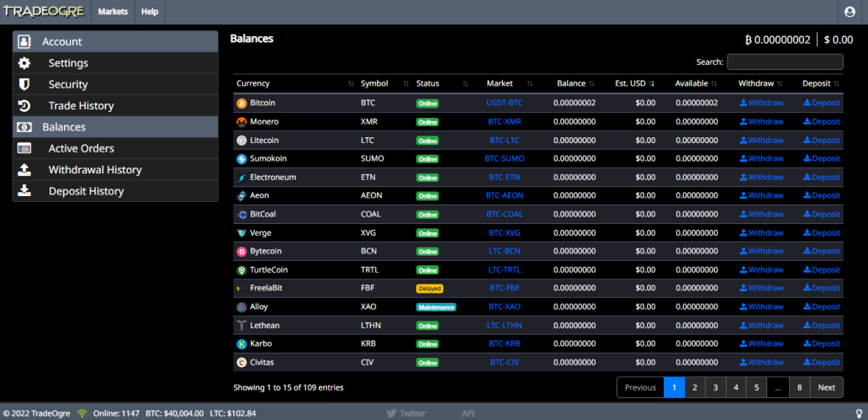Click the Account address-book icon in sidebar
This screenshot has height=420, width=868.
(24, 41)
